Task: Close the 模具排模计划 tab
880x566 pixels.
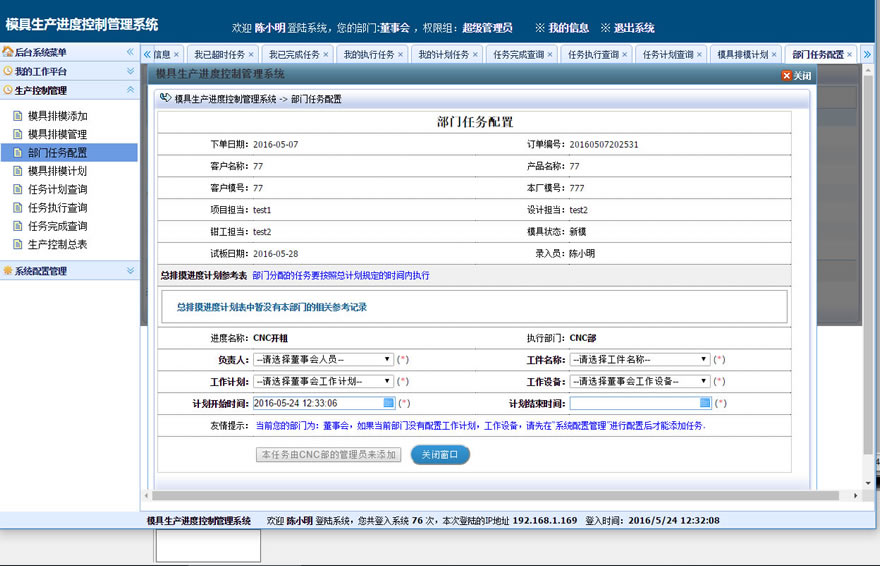Action: pyautogui.click(x=774, y=54)
